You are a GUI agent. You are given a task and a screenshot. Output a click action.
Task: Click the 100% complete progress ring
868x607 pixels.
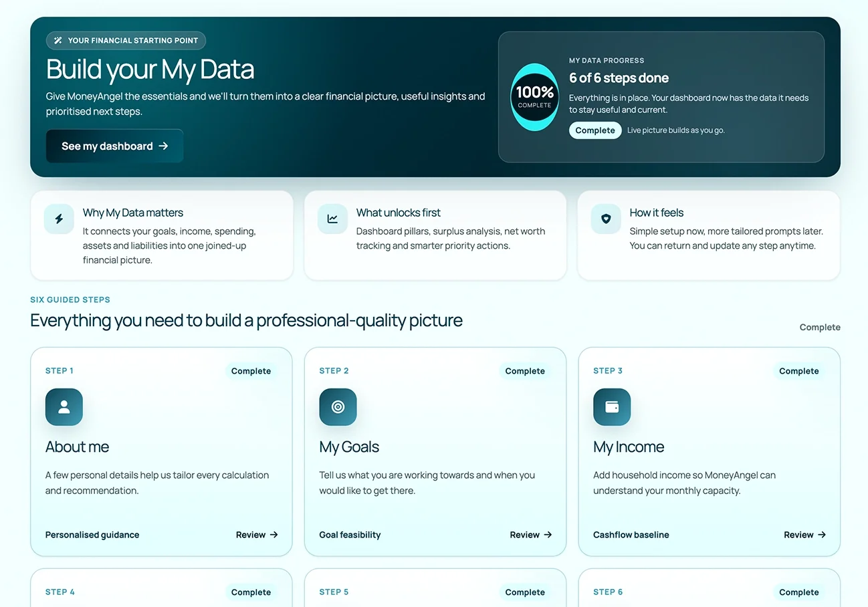(x=534, y=97)
